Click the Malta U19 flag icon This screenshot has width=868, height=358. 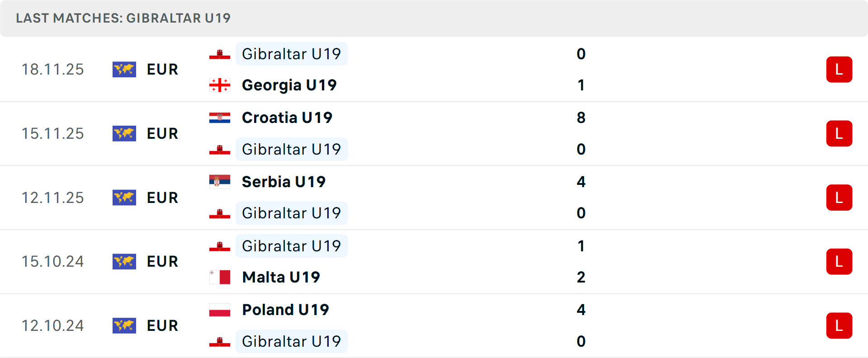(x=220, y=277)
